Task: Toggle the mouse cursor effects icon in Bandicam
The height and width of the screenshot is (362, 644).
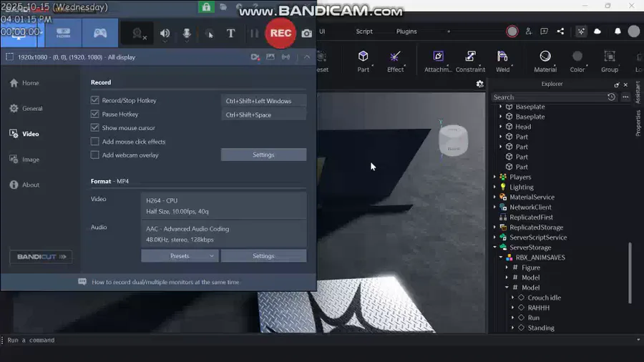Action: pos(209,34)
